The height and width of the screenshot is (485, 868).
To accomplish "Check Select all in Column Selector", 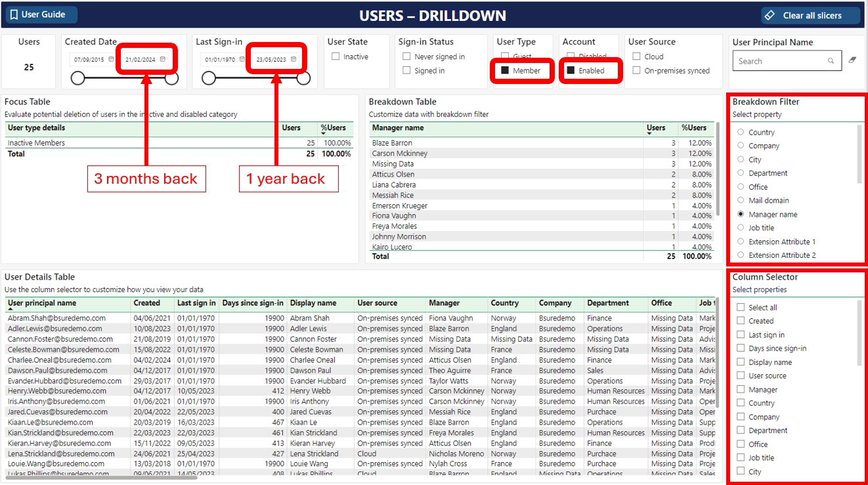I will point(741,307).
